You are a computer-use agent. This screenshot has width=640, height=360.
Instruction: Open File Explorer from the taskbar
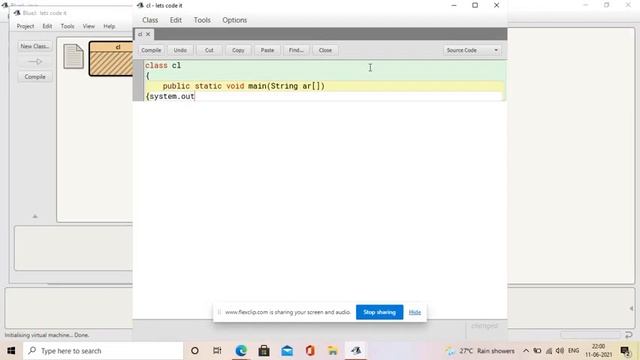[333, 351]
